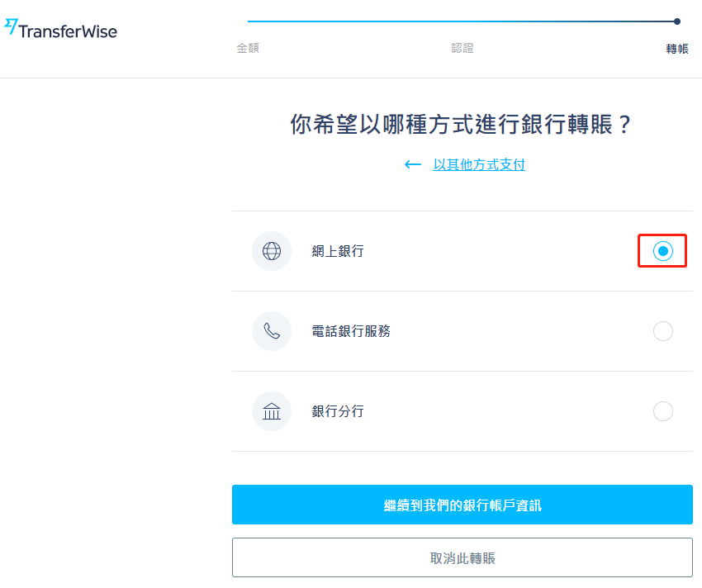
Task: Click the 取消此轉賬 button
Action: [462, 557]
